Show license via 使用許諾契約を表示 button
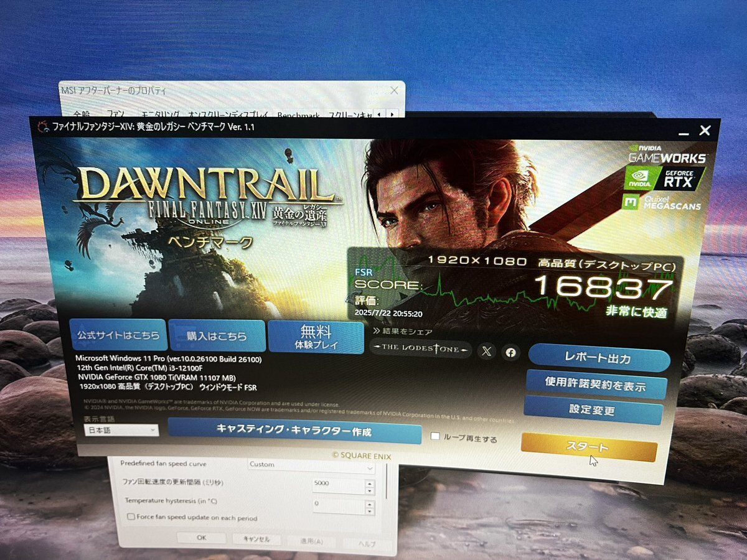747x560 pixels. click(595, 384)
